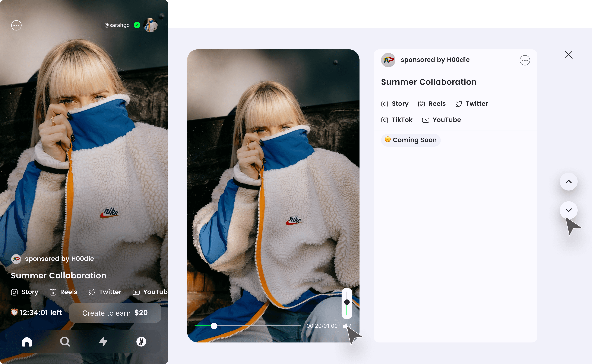The width and height of the screenshot is (592, 364).
Task: Click the video progress slider handle
Action: pyautogui.click(x=214, y=326)
